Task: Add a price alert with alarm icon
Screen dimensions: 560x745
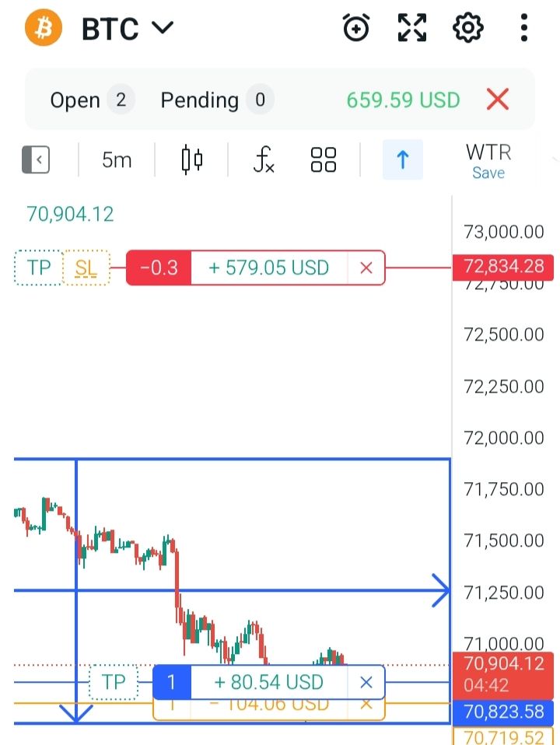Action: 356,29
